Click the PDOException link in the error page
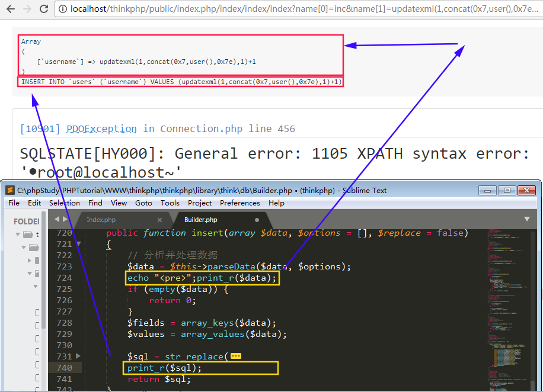Image resolution: width=543 pixels, height=392 pixels. 101,129
